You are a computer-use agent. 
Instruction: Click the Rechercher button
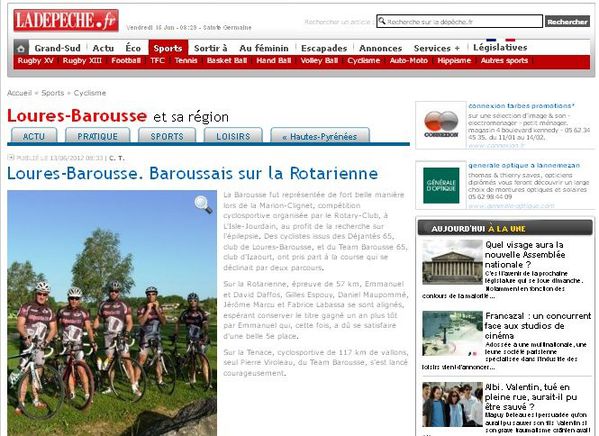pyautogui.click(x=567, y=21)
